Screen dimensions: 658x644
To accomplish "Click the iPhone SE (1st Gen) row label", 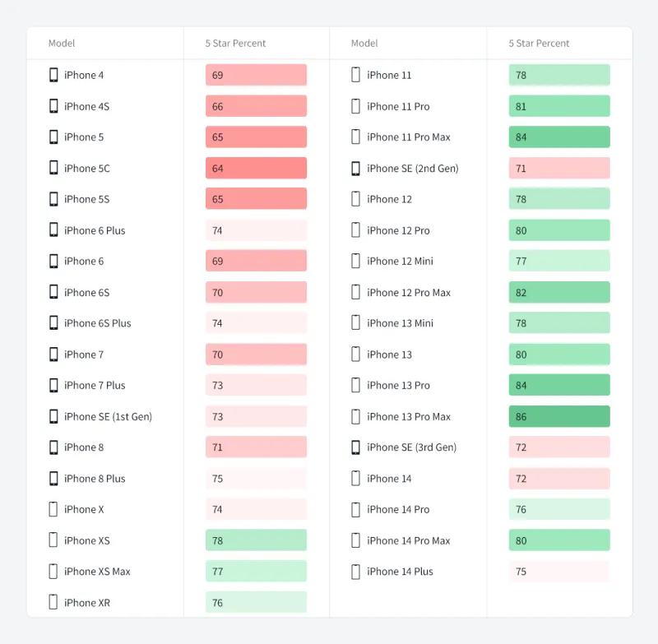I will [x=108, y=416].
